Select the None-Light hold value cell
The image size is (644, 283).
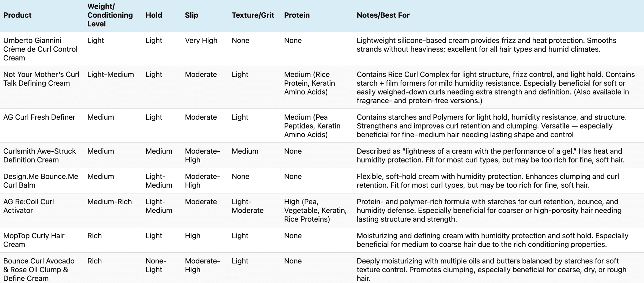[x=156, y=265]
